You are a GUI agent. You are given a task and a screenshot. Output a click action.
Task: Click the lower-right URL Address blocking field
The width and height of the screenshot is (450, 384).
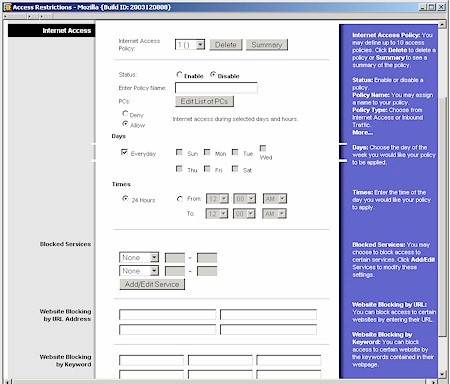268,329
